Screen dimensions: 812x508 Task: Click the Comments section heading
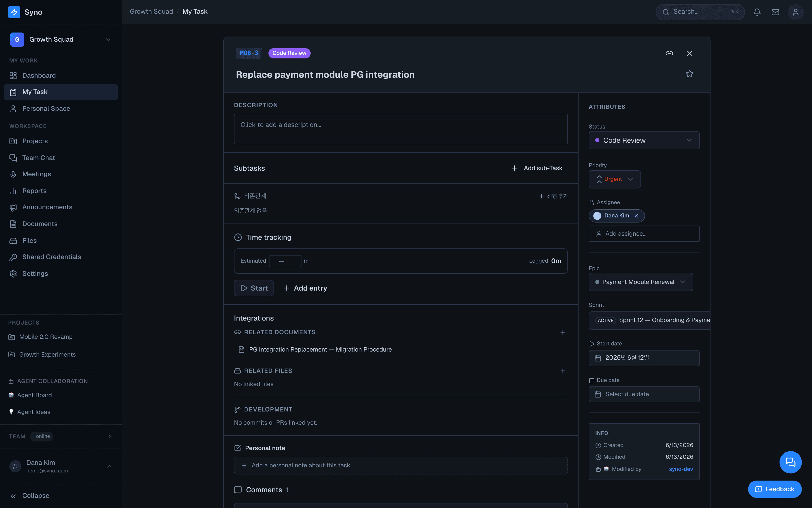pos(264,490)
